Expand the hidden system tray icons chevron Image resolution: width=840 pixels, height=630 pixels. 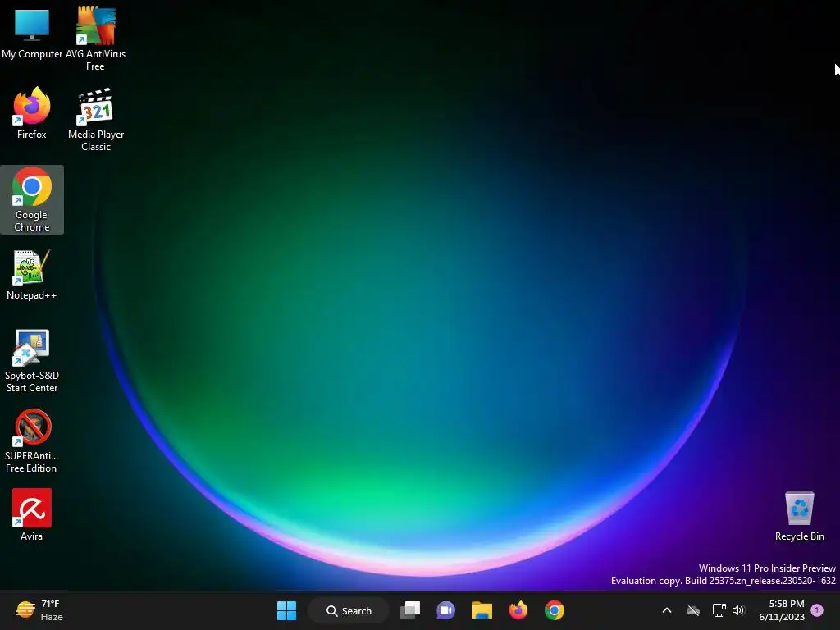[x=667, y=610]
